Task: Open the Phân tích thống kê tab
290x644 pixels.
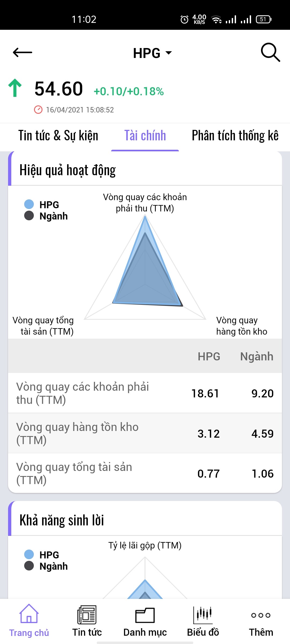Action: [x=235, y=136]
